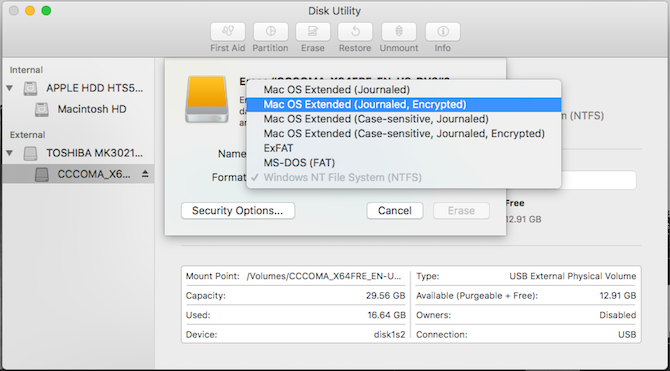This screenshot has width=670, height=371.
Task: Open the Partition toolbar tool
Action: click(270, 32)
